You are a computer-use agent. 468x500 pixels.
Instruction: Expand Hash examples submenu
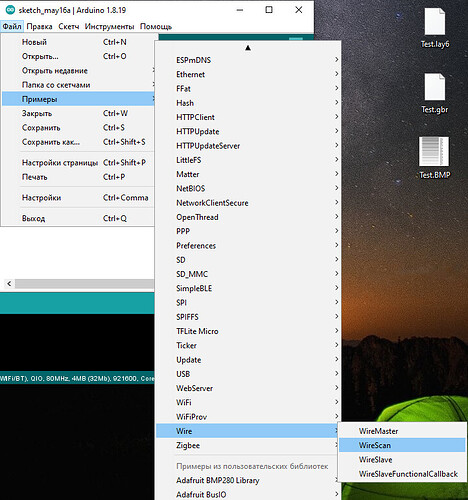[248, 103]
